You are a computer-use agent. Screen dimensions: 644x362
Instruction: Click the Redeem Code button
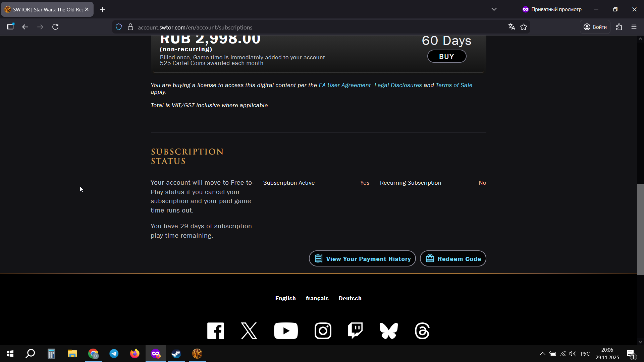pyautogui.click(x=453, y=259)
